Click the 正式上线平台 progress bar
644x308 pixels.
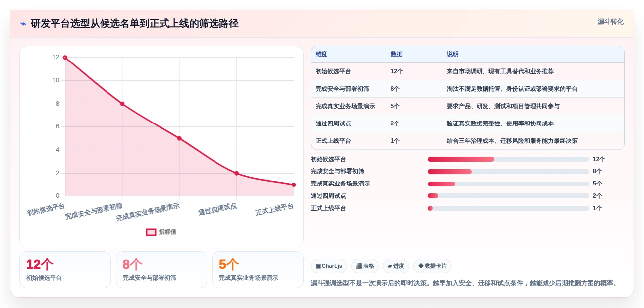tap(508, 208)
